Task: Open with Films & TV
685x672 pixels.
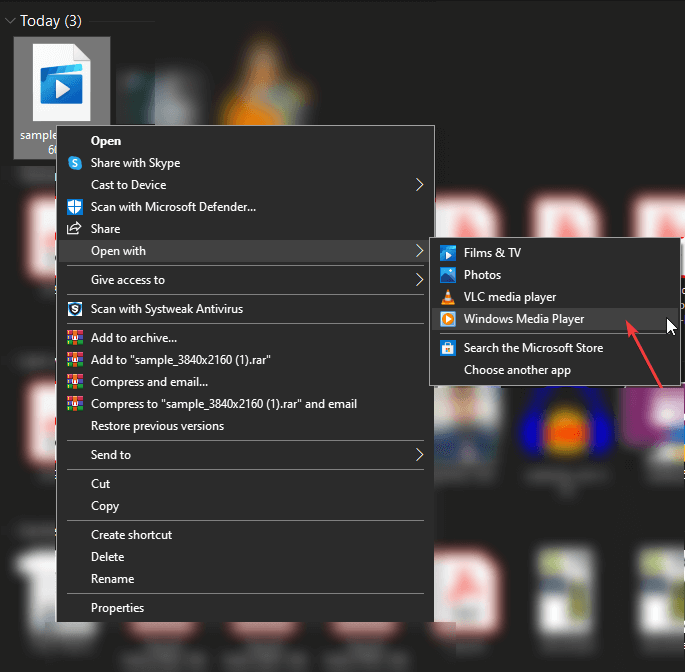Action: click(x=555, y=253)
